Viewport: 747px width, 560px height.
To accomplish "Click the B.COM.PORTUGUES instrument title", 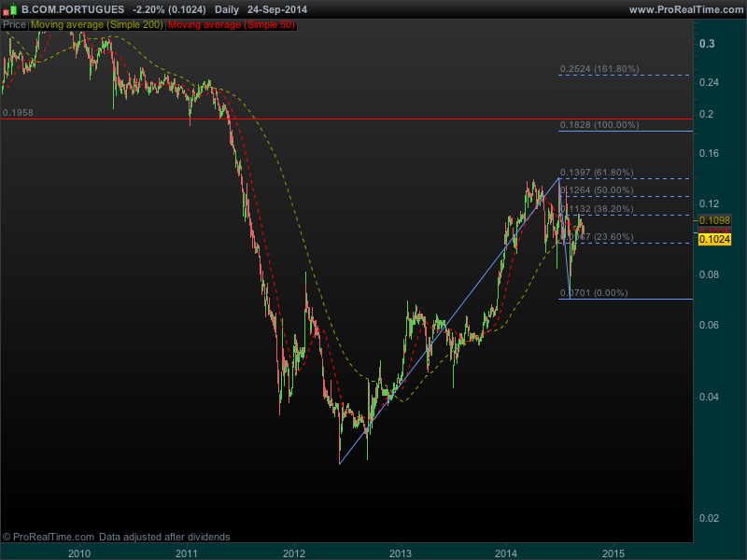I will 73,9.
